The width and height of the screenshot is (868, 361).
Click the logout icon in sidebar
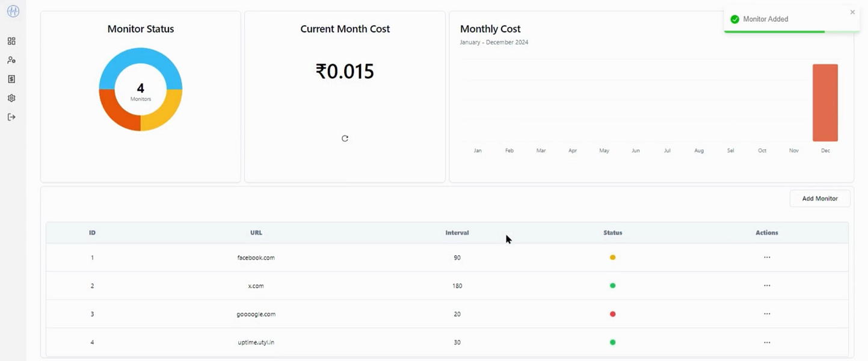(x=11, y=117)
